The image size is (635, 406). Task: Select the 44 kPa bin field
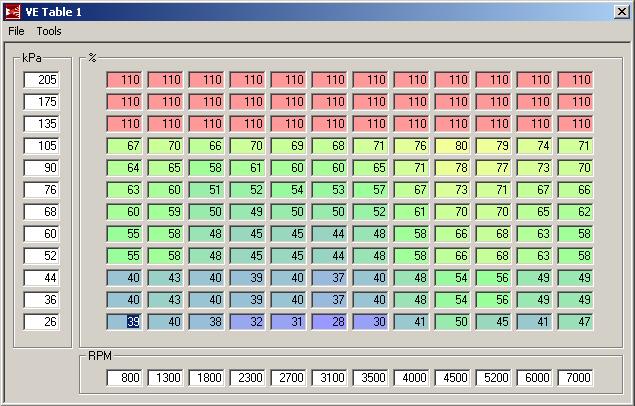pos(41,278)
